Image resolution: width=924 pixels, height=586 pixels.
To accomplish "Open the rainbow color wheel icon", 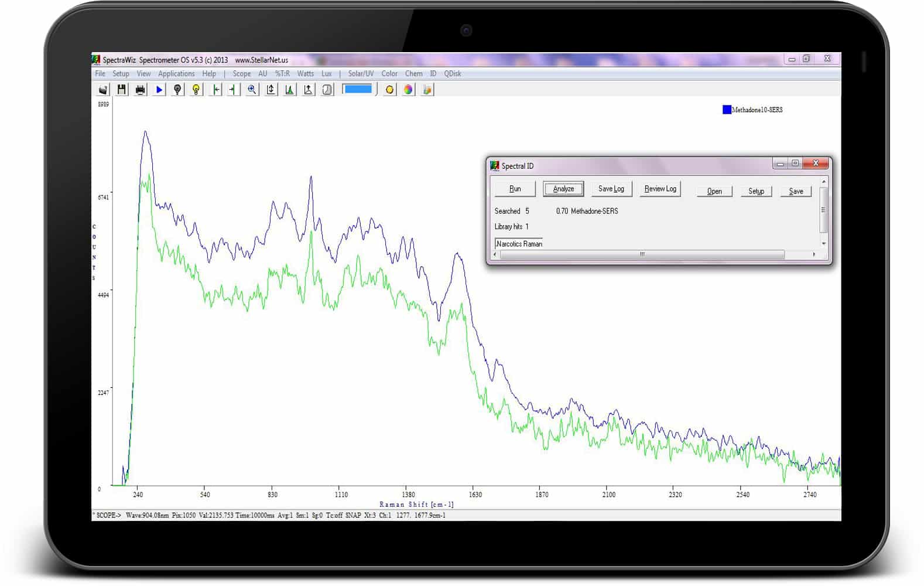I will coord(408,90).
